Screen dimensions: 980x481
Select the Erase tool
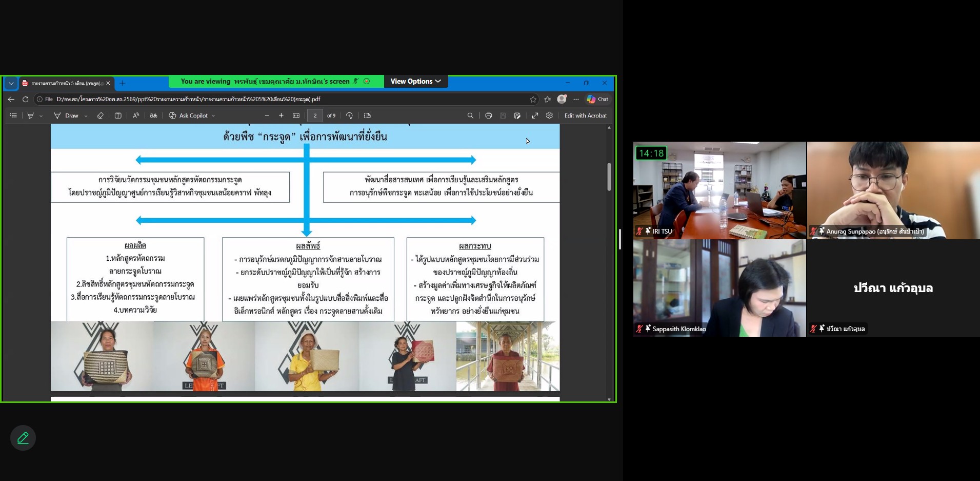pos(100,116)
